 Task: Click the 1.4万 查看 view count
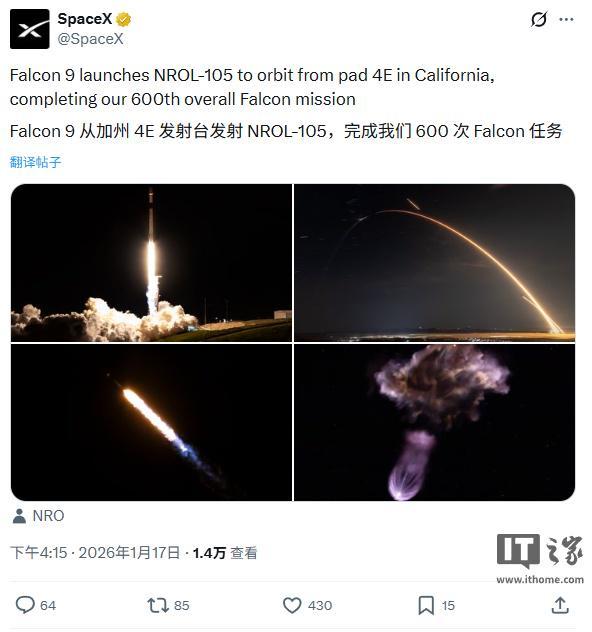coord(225,553)
